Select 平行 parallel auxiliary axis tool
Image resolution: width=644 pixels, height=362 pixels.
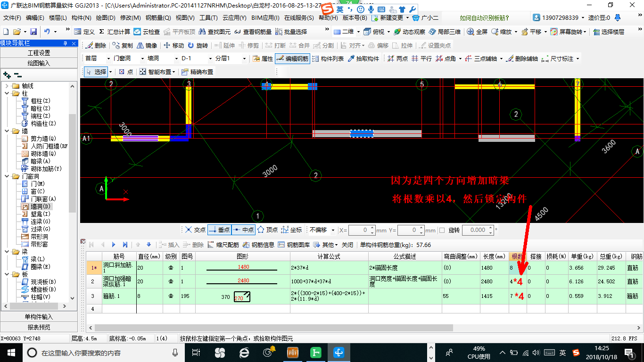pos(421,58)
